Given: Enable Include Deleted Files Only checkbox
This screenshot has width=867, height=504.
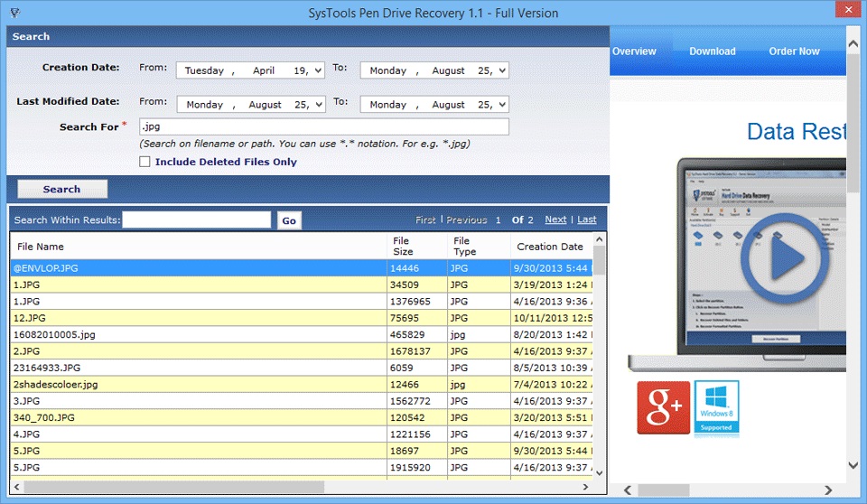Looking at the screenshot, I should click(144, 163).
